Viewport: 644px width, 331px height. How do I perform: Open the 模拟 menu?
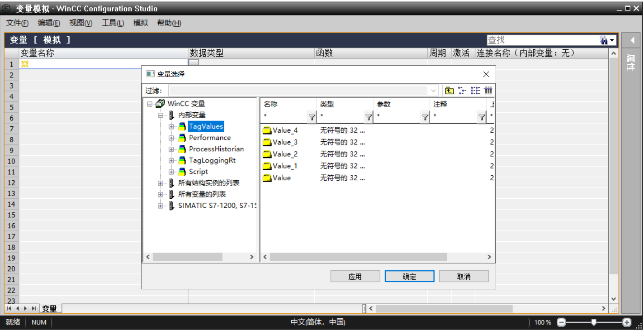pyautogui.click(x=141, y=23)
